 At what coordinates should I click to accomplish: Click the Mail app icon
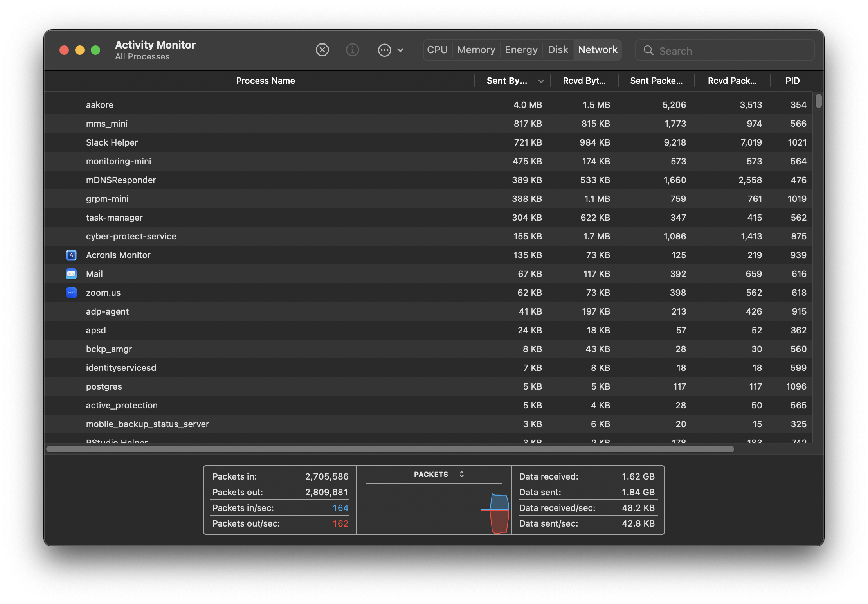click(x=71, y=274)
